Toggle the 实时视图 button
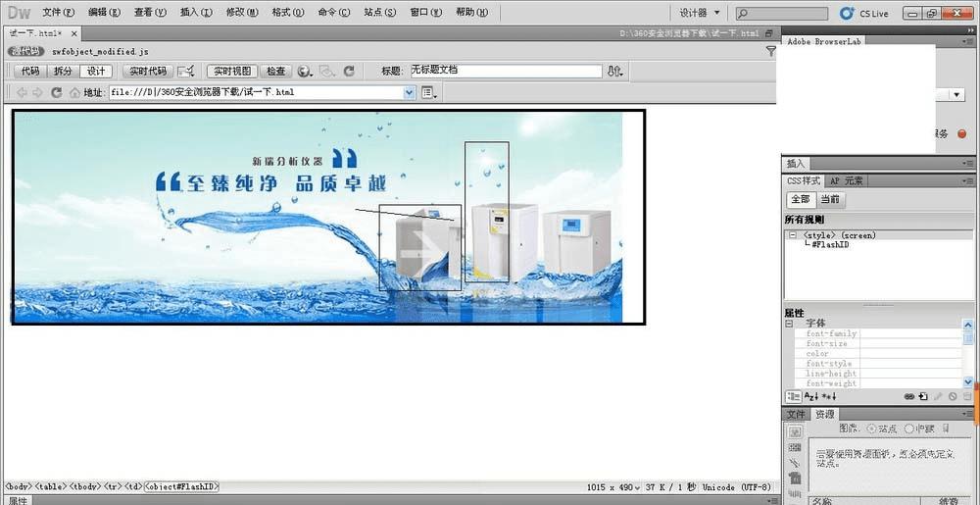The image size is (980, 505). [x=232, y=72]
